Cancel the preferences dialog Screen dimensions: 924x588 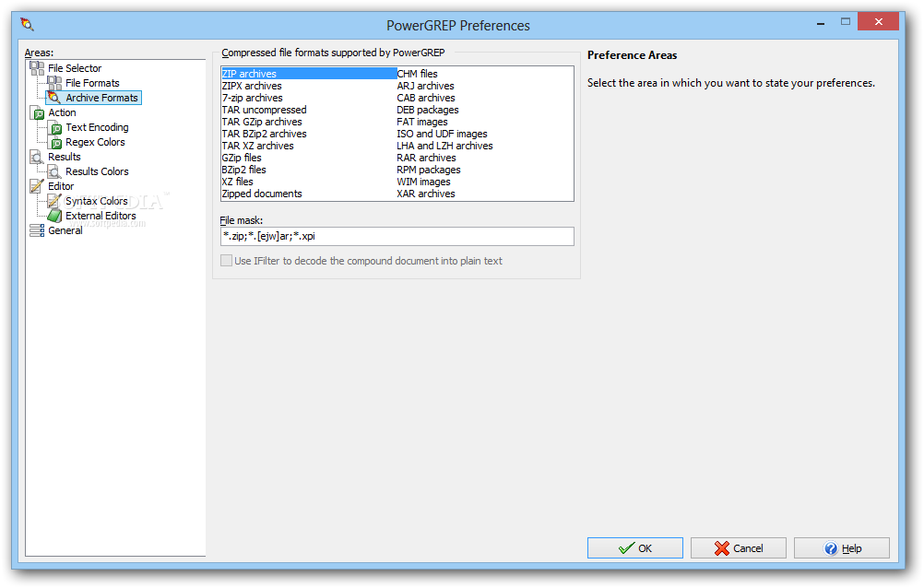[x=739, y=548]
